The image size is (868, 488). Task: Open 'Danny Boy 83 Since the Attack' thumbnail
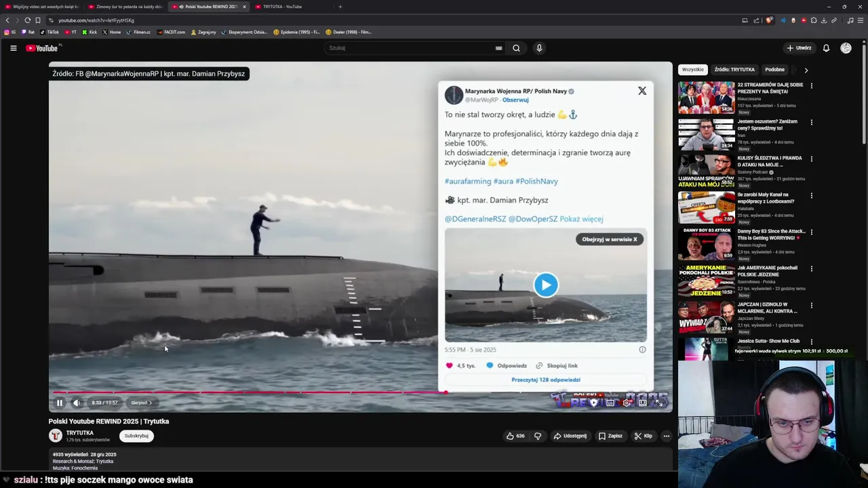pos(707,244)
